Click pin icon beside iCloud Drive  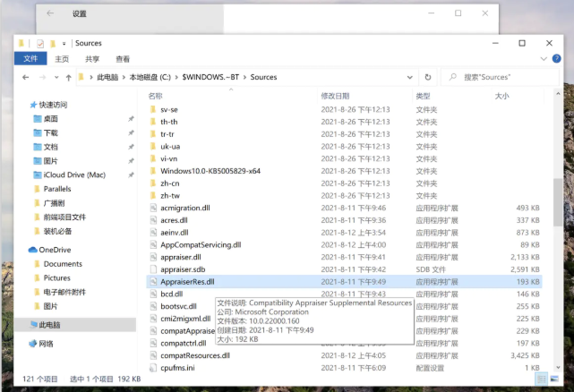(131, 175)
